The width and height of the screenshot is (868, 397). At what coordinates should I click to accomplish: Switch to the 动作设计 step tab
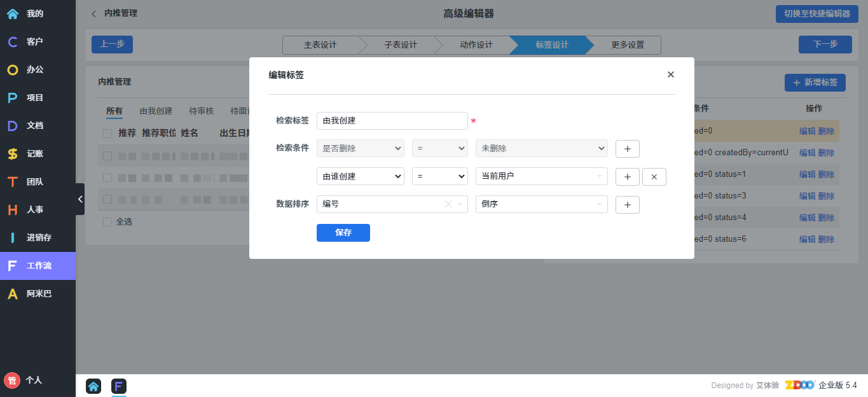pos(476,45)
